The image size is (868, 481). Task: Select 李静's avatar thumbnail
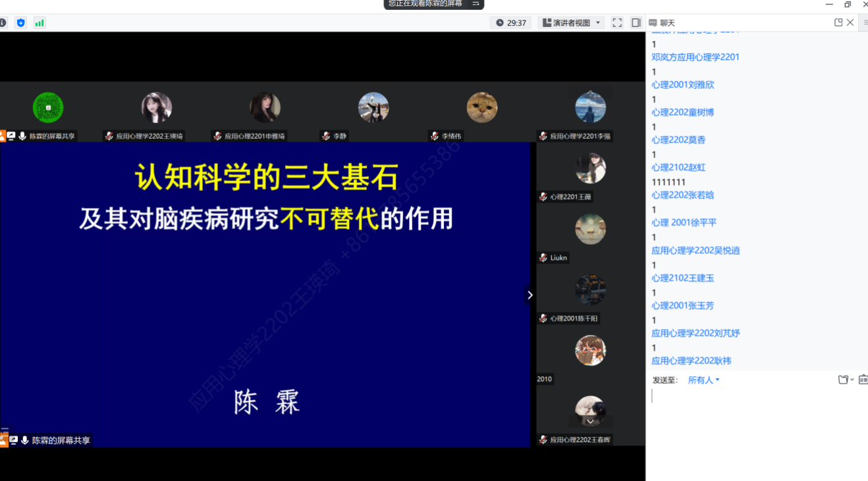373,108
